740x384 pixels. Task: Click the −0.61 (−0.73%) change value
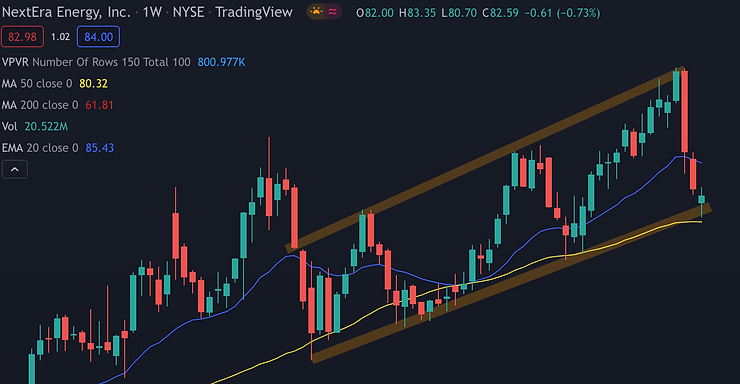click(x=563, y=13)
